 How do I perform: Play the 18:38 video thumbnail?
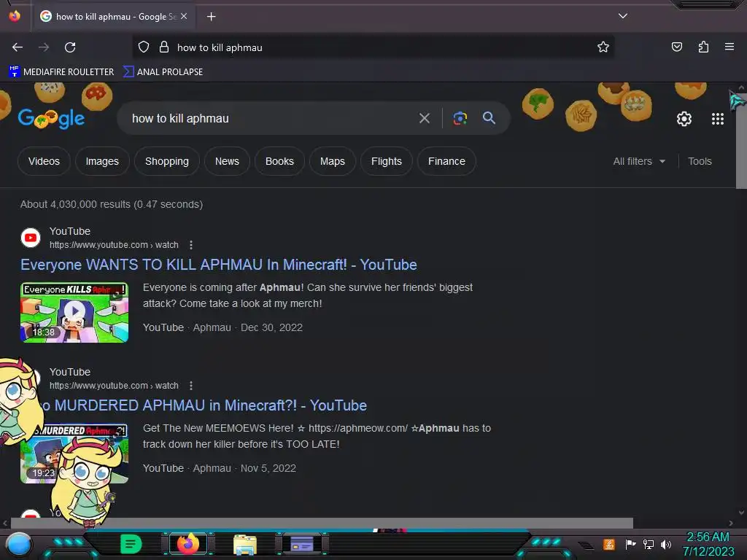[x=74, y=312]
